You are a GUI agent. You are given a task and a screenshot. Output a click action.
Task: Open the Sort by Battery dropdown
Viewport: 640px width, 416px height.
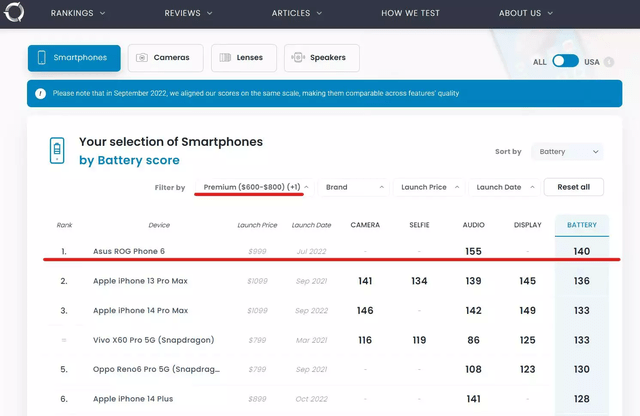pos(567,152)
